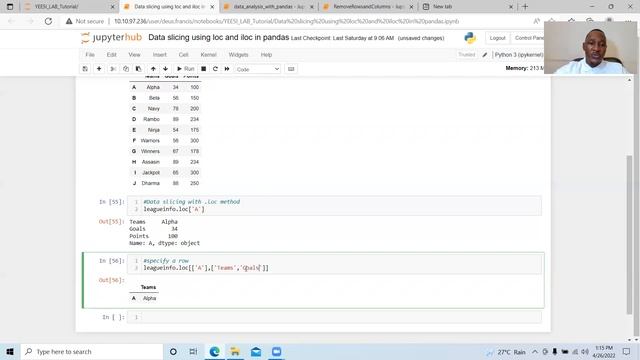
Task: Open the Control Panel button
Action: click(x=528, y=38)
